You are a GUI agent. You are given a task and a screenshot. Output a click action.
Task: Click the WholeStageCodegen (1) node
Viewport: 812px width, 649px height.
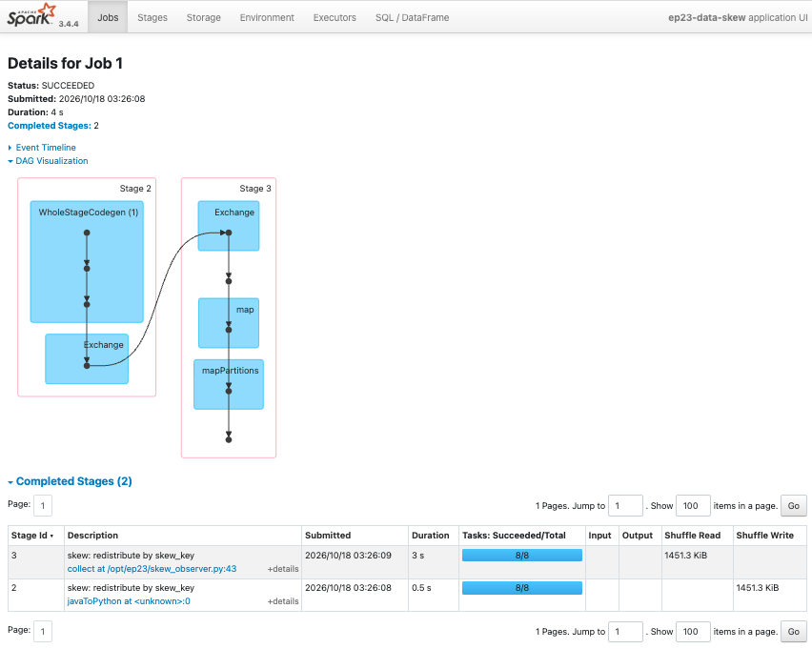[87, 262]
